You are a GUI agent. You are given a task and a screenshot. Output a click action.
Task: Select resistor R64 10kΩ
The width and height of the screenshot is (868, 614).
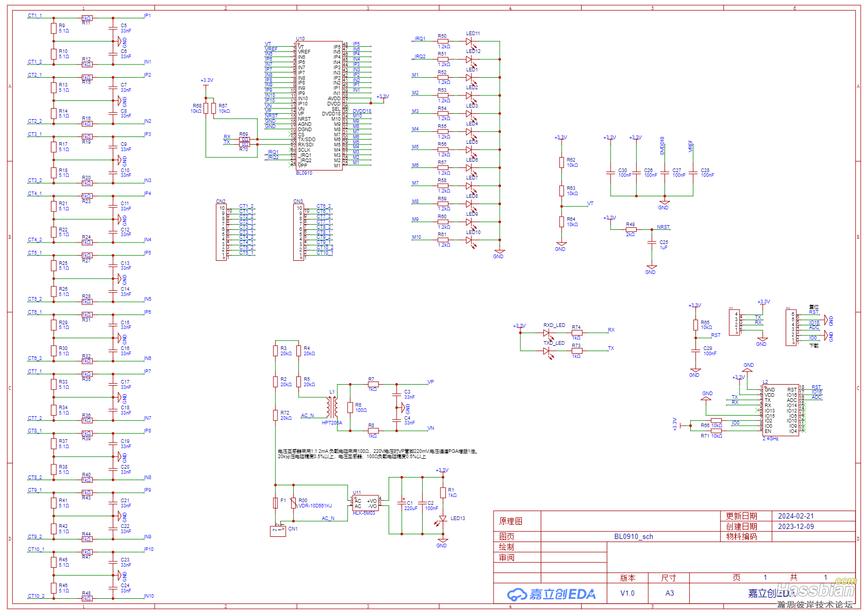click(561, 222)
